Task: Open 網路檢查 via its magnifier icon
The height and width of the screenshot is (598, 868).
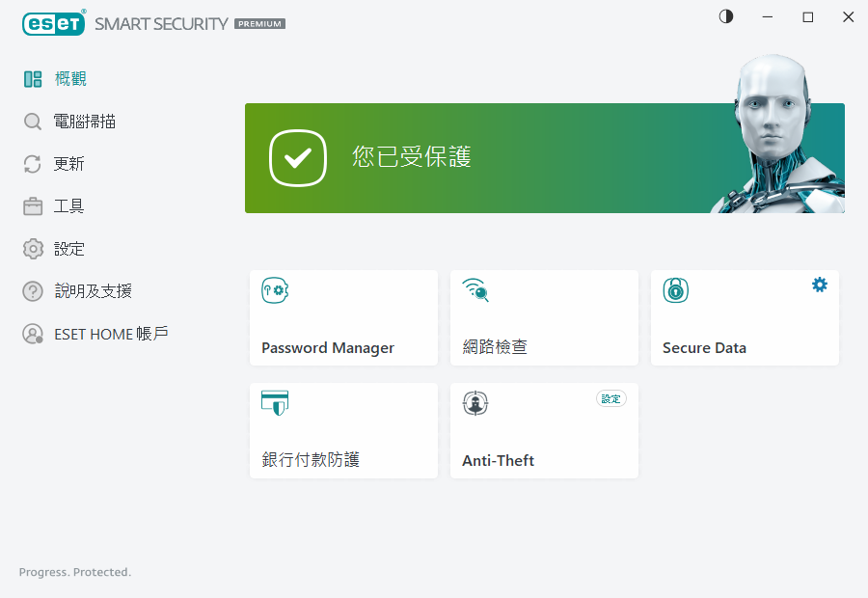Action: click(475, 290)
